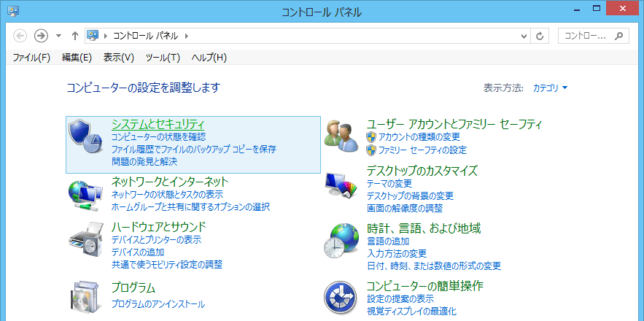Viewport: 644px width, 321px height.
Task: Click デバイスの追加 link
Action: [138, 252]
